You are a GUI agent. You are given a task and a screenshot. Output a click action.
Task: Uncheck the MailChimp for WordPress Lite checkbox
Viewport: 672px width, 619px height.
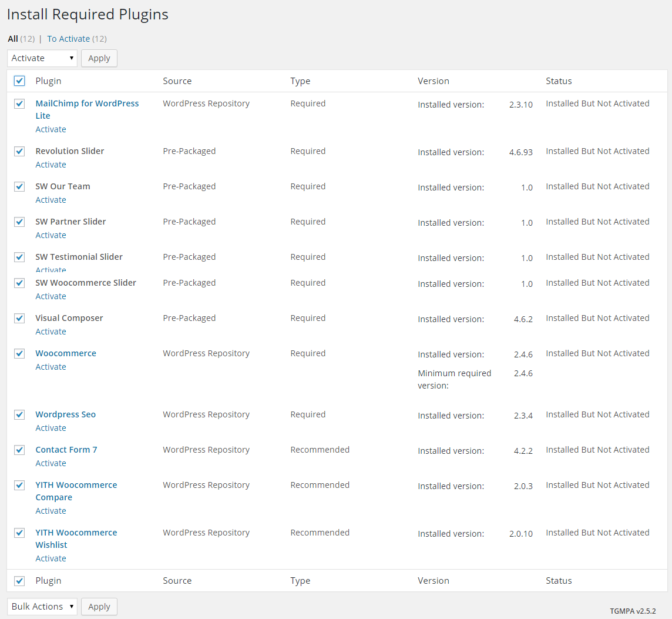(19, 104)
